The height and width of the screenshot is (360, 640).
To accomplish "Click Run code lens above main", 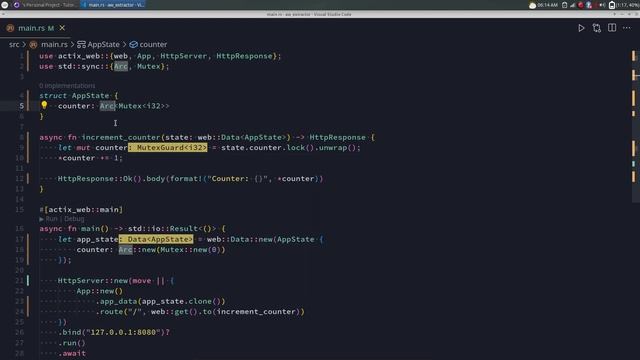I will [51, 219].
